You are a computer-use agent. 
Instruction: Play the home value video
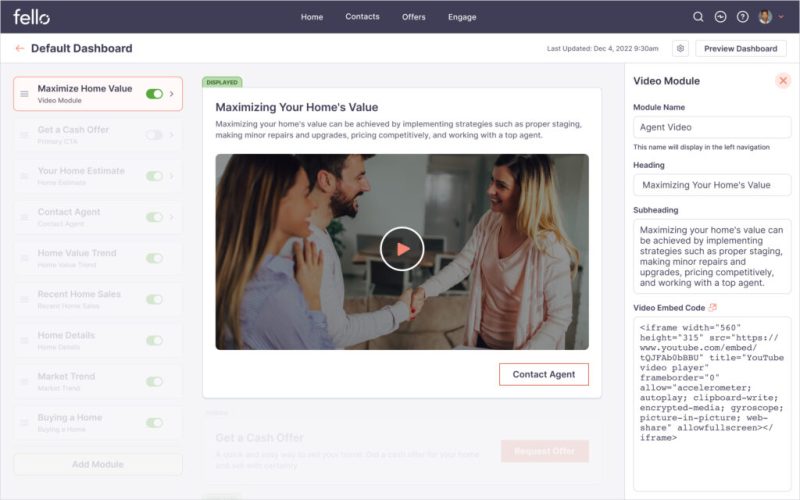[x=401, y=249]
